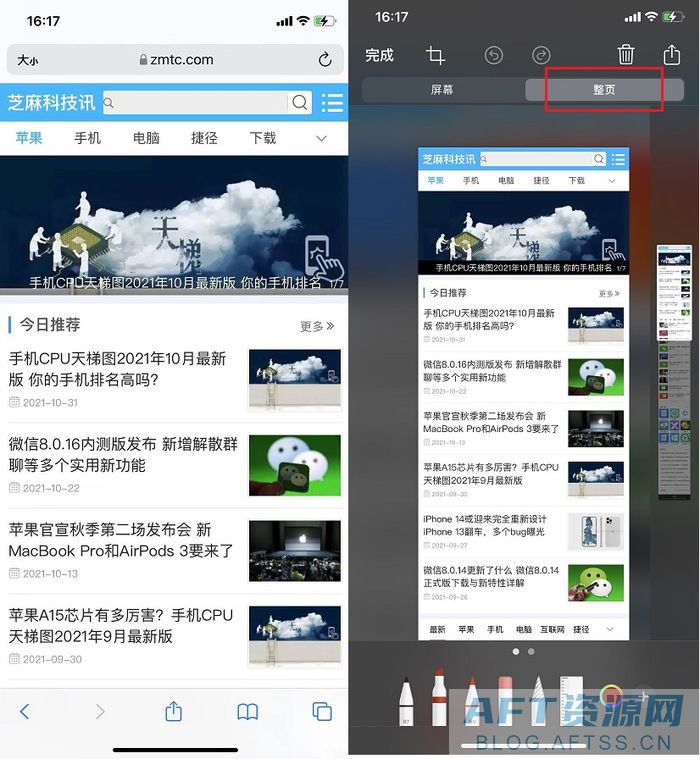
Task: Switch to the 屏幕 screen mode
Action: 442,89
